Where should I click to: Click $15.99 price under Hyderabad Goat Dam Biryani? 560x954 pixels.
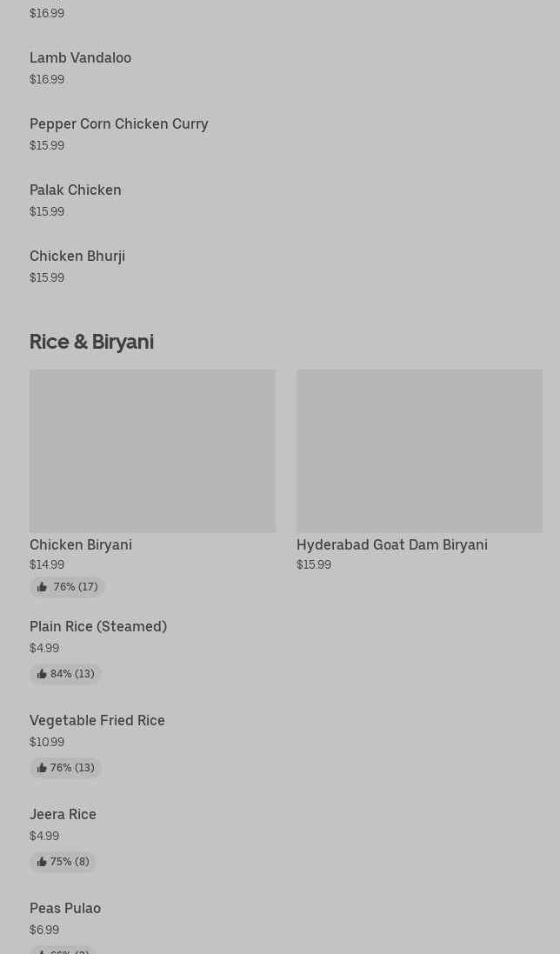tap(314, 564)
